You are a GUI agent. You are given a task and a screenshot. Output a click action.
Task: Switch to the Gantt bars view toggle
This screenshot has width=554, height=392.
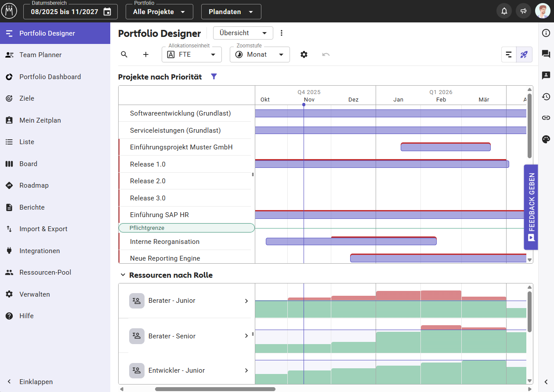coord(509,54)
